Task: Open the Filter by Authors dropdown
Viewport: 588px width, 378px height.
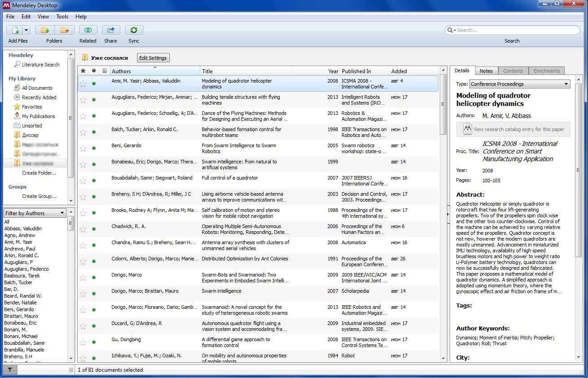Action: 35,213
